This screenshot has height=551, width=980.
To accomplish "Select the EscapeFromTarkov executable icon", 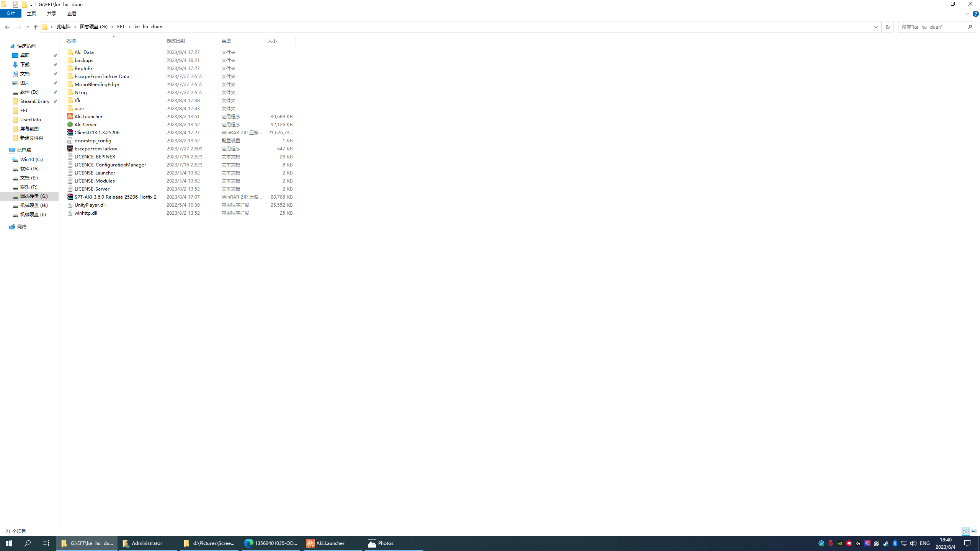I will 70,148.
